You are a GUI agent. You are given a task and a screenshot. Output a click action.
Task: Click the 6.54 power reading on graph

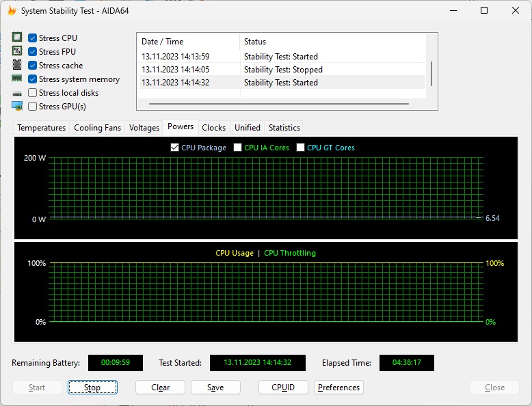(x=492, y=218)
